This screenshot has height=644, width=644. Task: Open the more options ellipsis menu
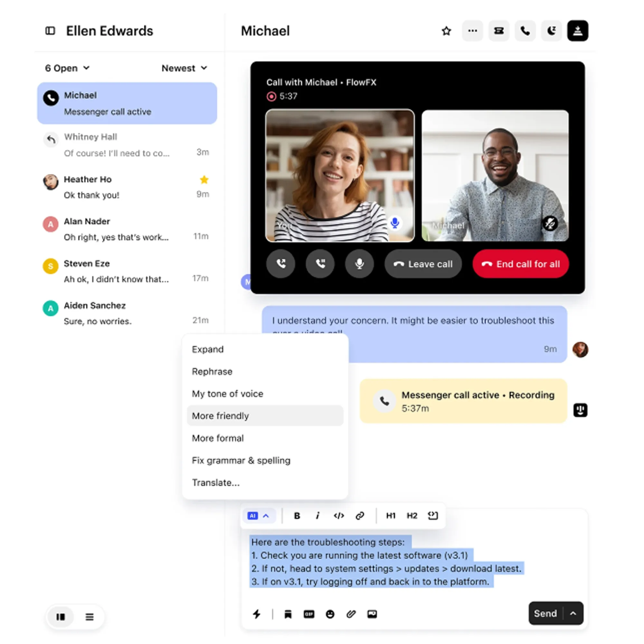[x=472, y=31]
